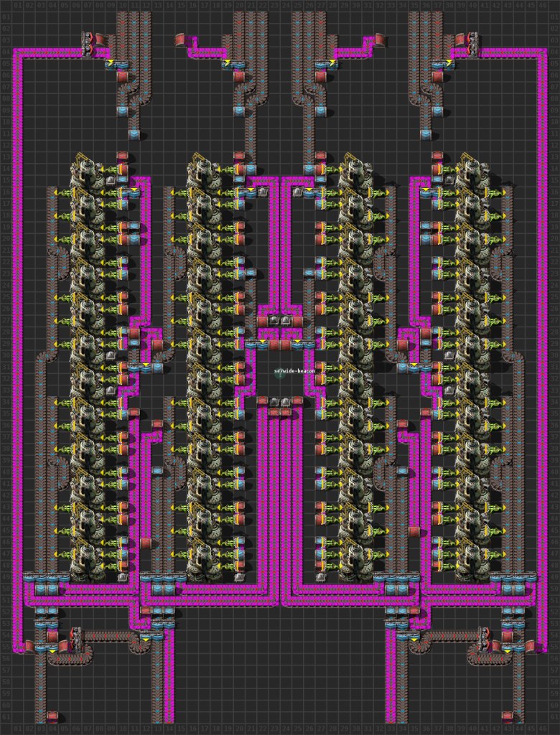Click right splitter with yellow arrow above beacon
This screenshot has width=560, height=735.
tap(303, 344)
